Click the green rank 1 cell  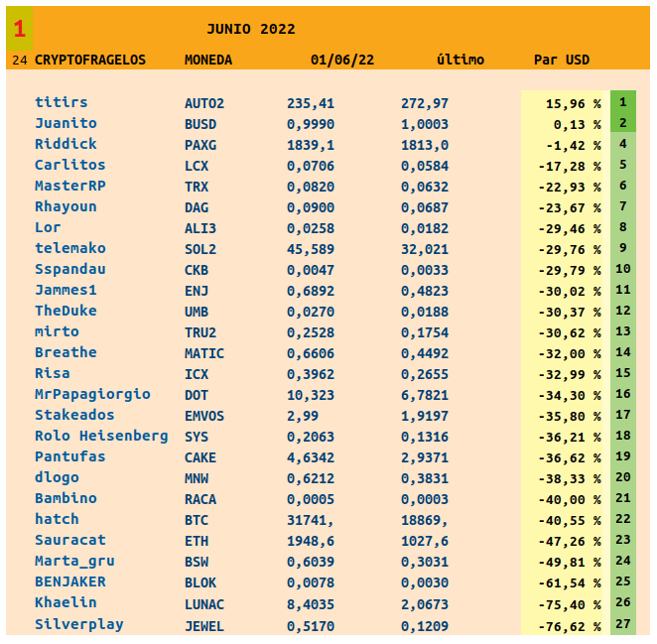pyautogui.click(x=622, y=102)
